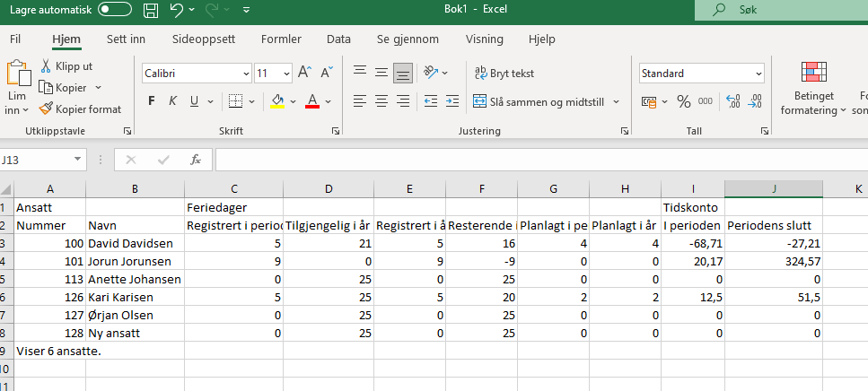Center text horizontally

(x=381, y=101)
